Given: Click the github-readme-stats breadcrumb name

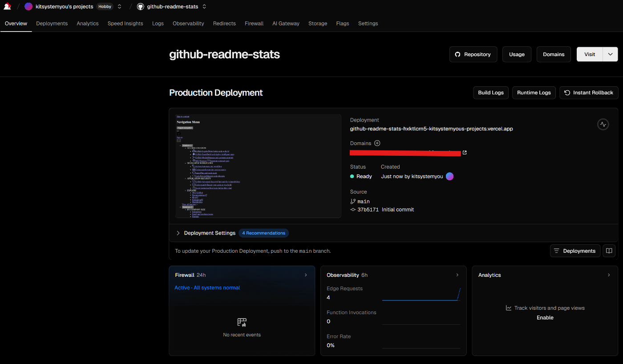Looking at the screenshot, I should point(173,7).
